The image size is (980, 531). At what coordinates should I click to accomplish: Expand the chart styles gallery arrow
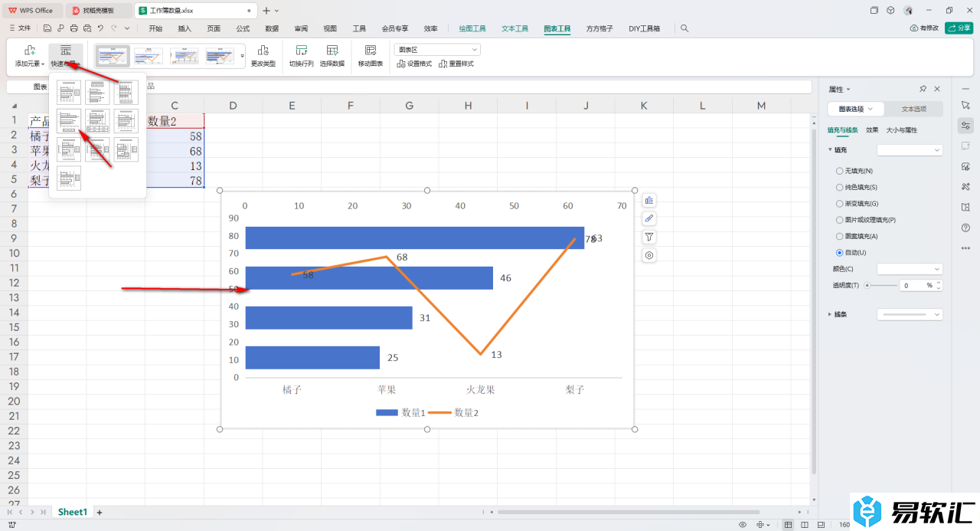pyautogui.click(x=243, y=56)
